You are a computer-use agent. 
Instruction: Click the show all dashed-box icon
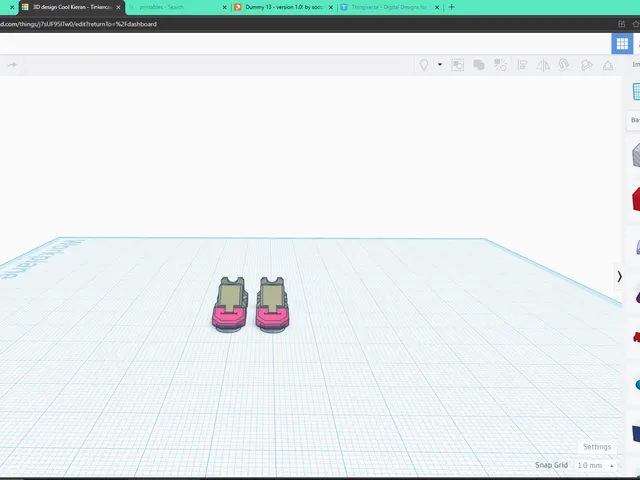[x=458, y=65]
